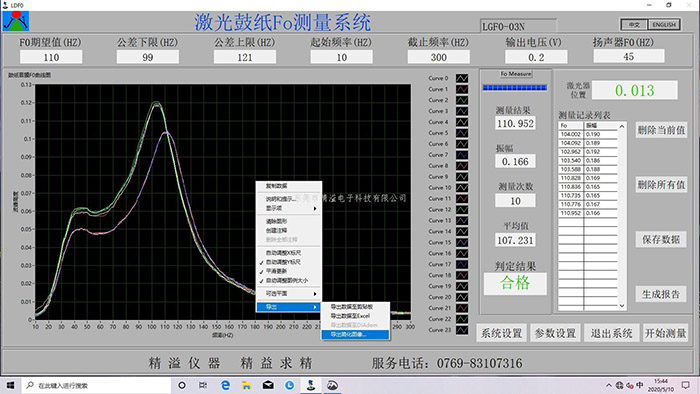Image resolution: width=700 pixels, height=394 pixels.
Task: Switch interface language to 中文
Action: coord(634,25)
